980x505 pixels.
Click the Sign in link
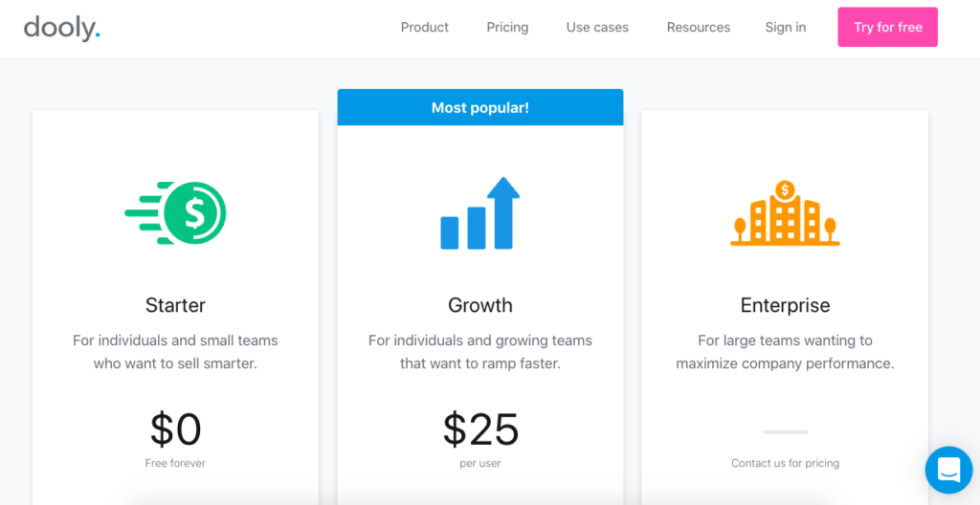786,28
